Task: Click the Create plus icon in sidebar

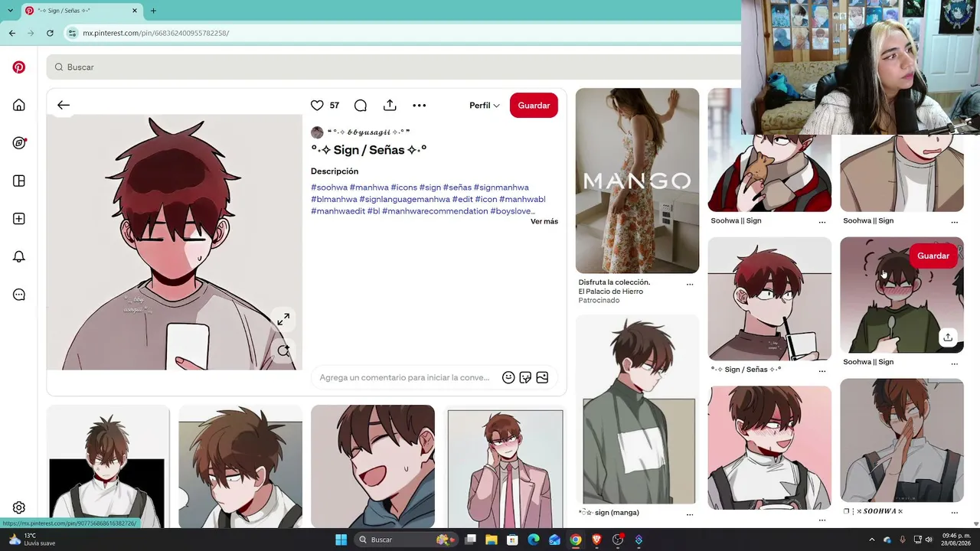Action: (19, 219)
